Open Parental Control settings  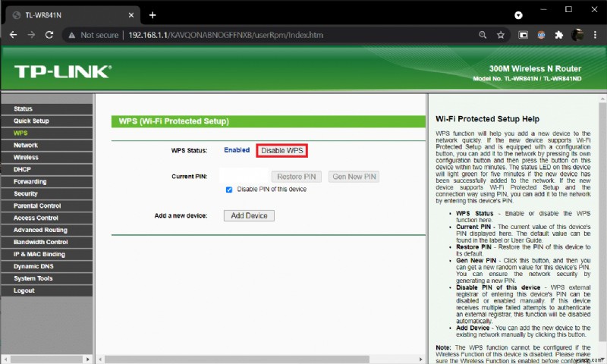click(x=47, y=206)
